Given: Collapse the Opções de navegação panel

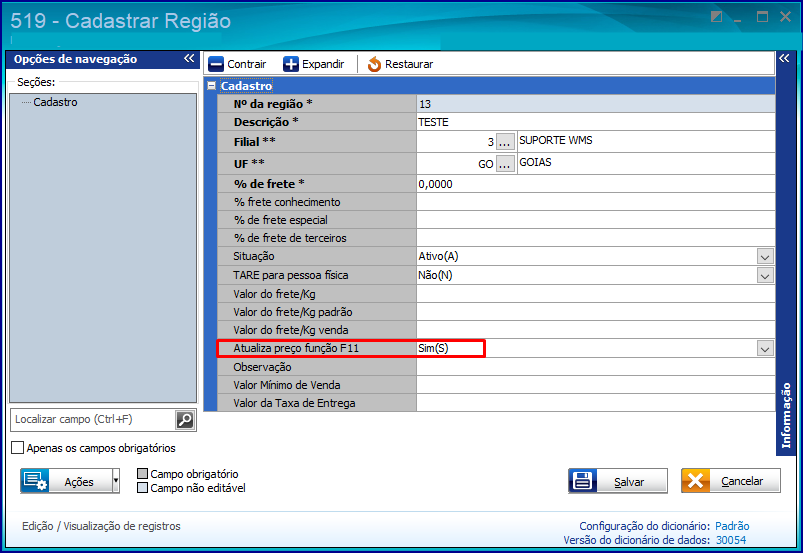Looking at the screenshot, I should [189, 58].
